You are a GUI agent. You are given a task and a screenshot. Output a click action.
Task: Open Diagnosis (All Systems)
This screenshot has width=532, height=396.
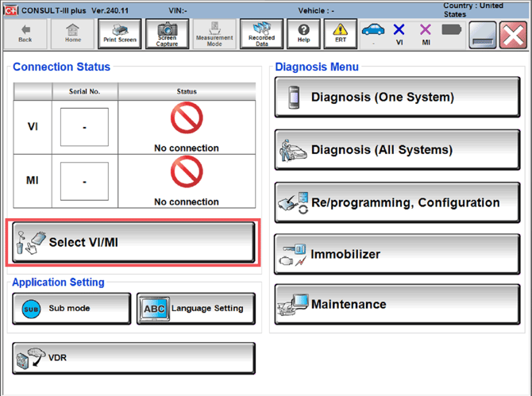pyautogui.click(x=397, y=150)
